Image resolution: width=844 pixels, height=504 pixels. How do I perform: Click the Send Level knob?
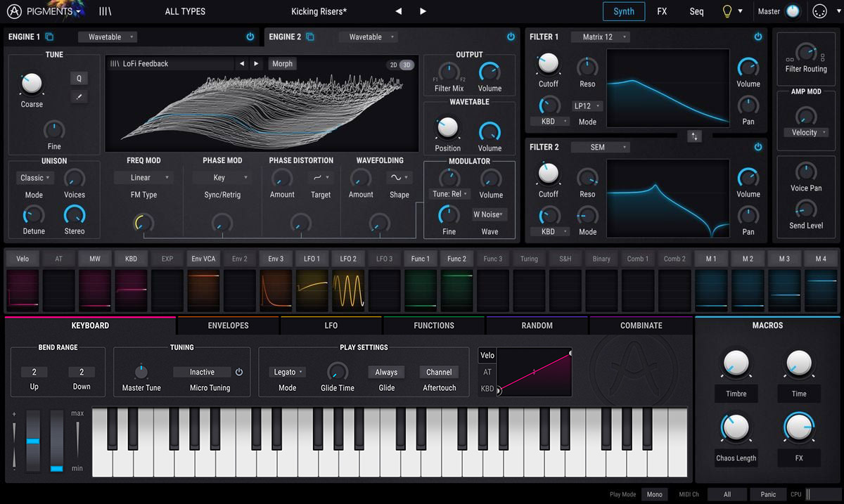pyautogui.click(x=805, y=209)
